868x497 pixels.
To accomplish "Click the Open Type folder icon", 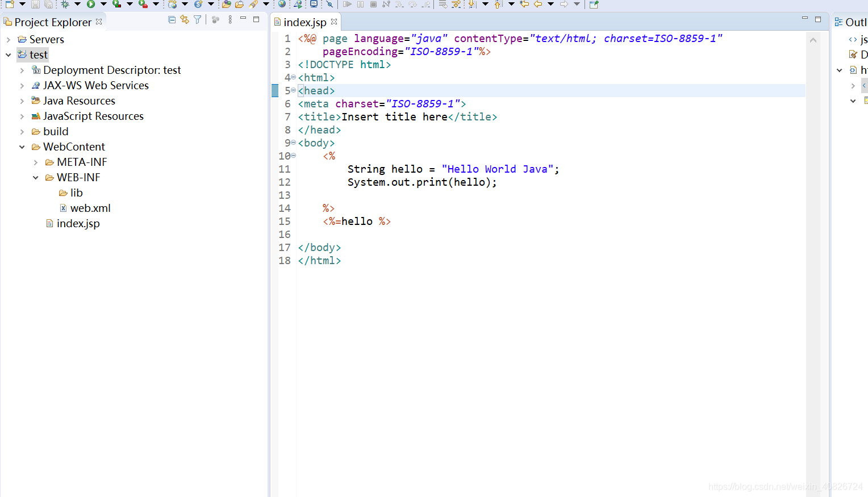I will pos(226,4).
